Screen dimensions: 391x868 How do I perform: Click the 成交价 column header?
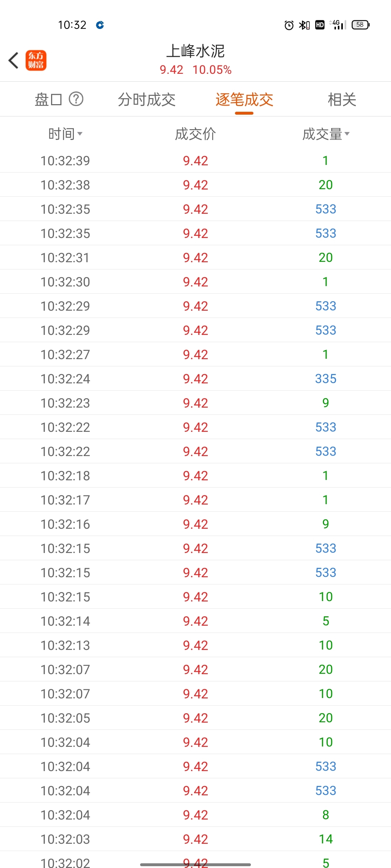click(195, 134)
